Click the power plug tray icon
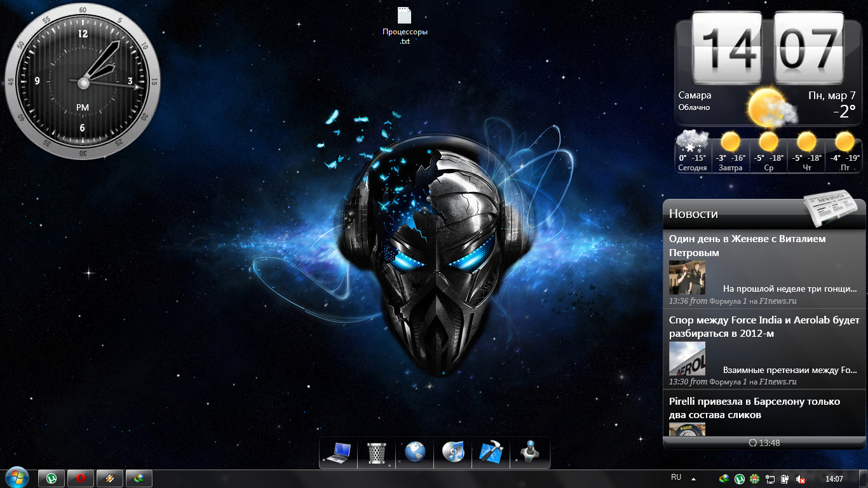This screenshot has width=868, height=488. point(785,479)
